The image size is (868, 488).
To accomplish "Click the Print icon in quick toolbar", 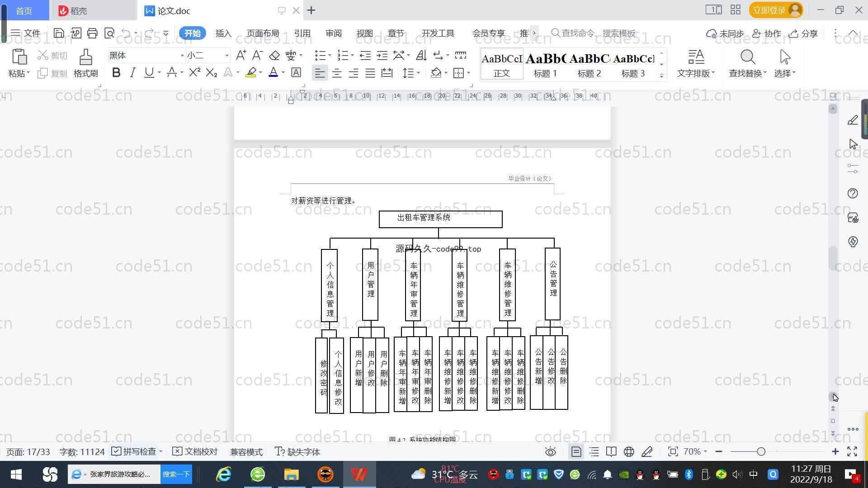I will (x=92, y=33).
